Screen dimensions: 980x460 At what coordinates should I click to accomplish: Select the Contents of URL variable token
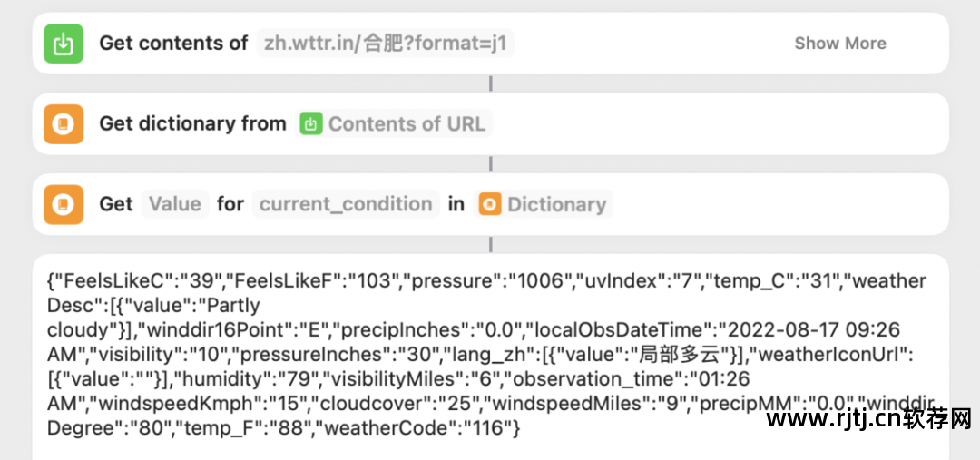click(x=394, y=123)
